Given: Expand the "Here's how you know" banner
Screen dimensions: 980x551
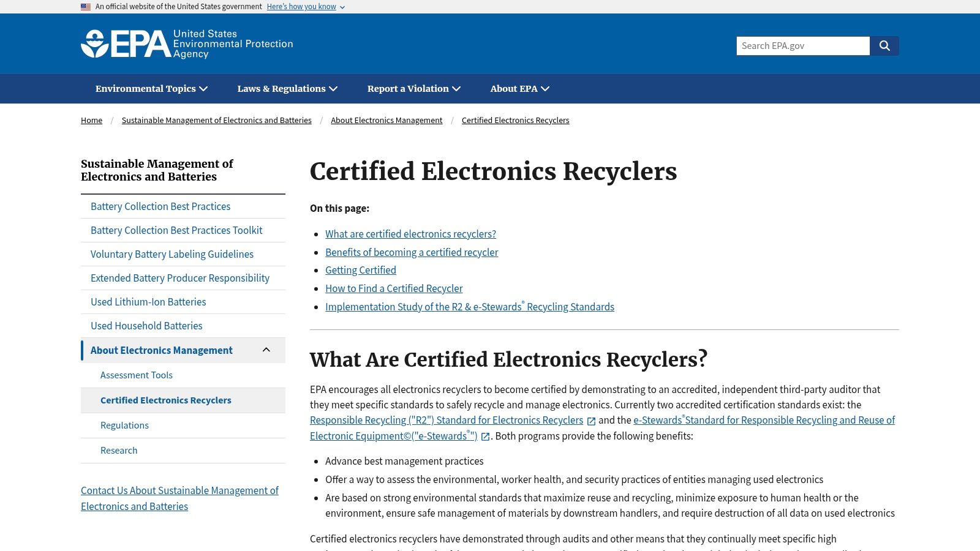Looking at the screenshot, I should click(x=306, y=7).
